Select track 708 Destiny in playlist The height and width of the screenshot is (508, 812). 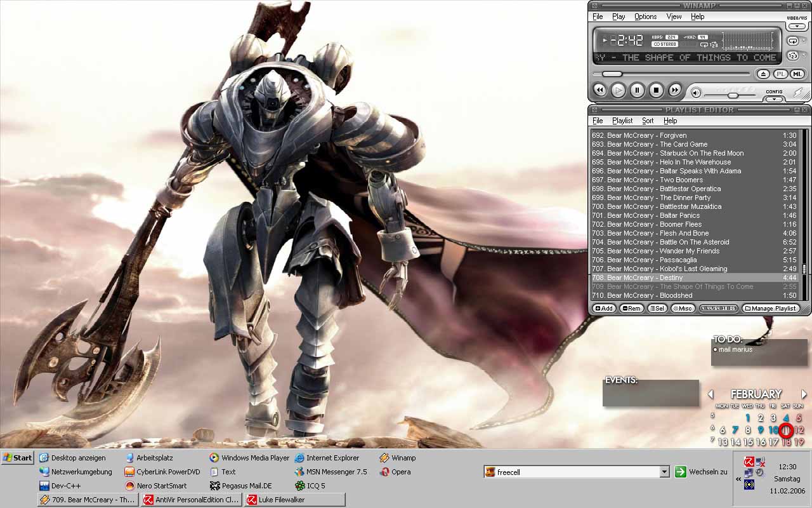pyautogui.click(x=694, y=277)
